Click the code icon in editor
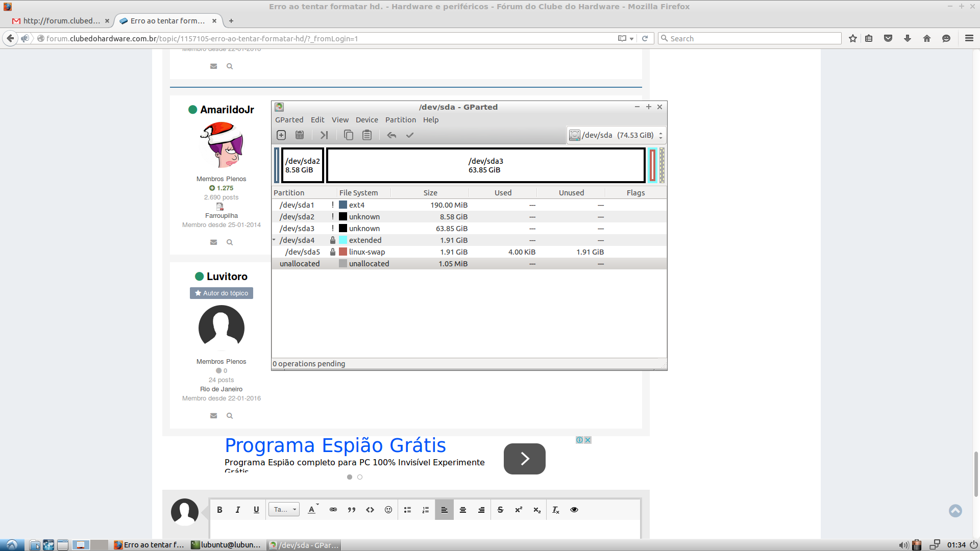The width and height of the screenshot is (980, 551). pyautogui.click(x=370, y=510)
